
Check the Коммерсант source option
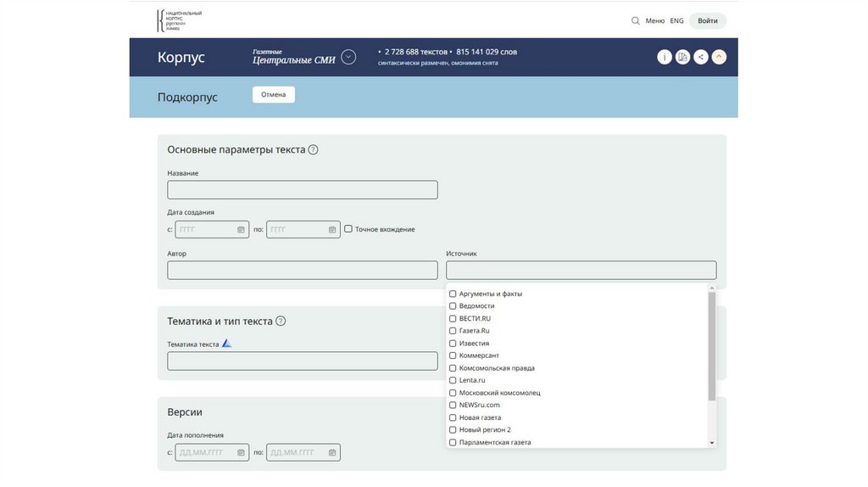coord(453,355)
